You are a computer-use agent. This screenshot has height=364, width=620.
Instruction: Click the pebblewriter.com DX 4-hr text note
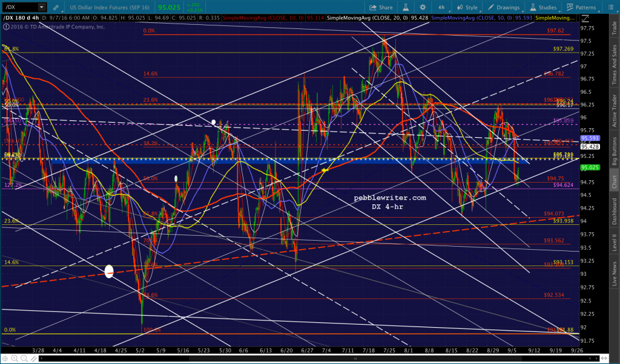[x=390, y=202]
